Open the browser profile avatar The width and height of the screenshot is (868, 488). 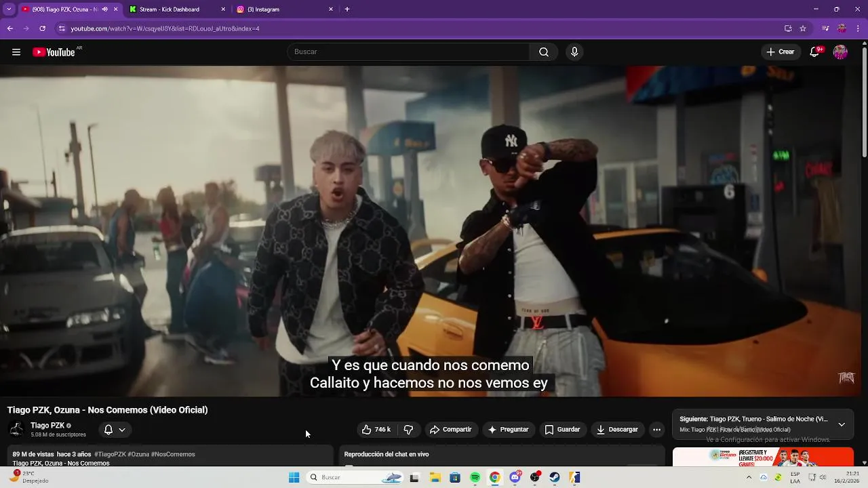842,28
